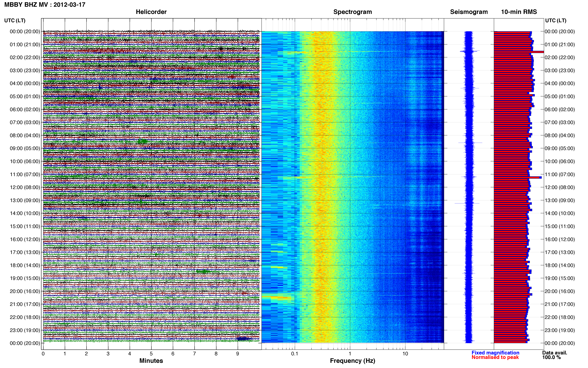
Task: Click the '10-min RMS' panel heading
Action: point(519,12)
